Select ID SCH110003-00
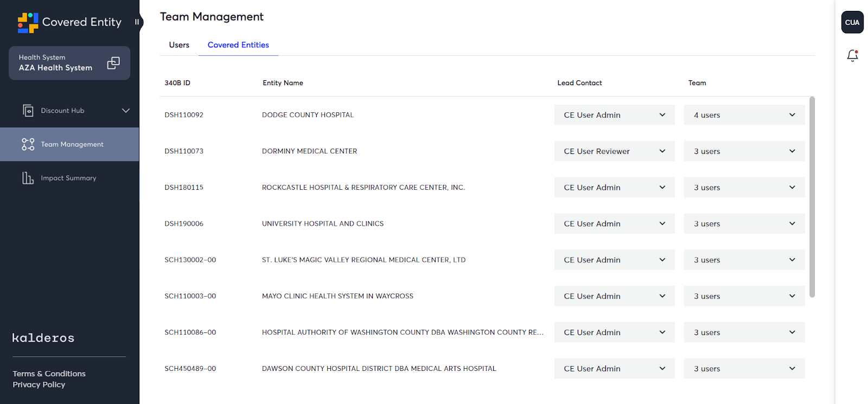The height and width of the screenshot is (404, 868). point(190,296)
